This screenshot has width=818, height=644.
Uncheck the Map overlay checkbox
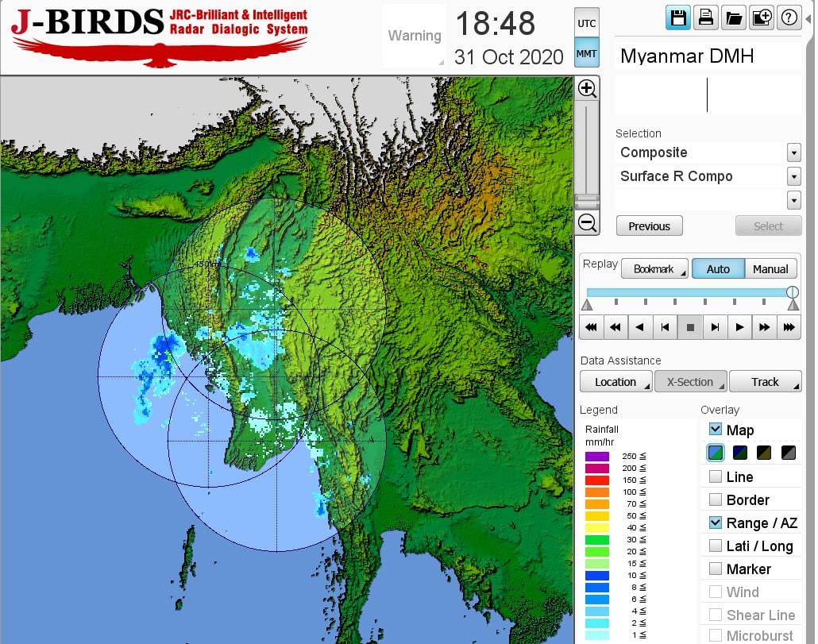(x=716, y=430)
